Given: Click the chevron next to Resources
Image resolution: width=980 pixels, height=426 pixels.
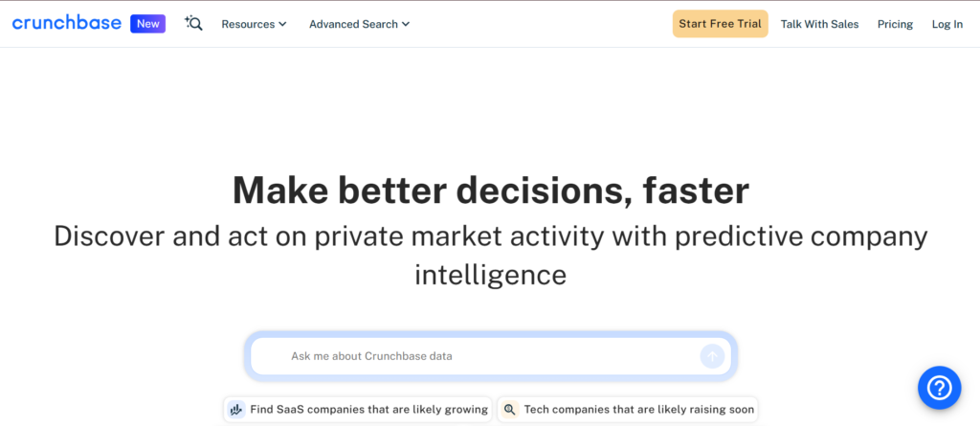Looking at the screenshot, I should (282, 25).
